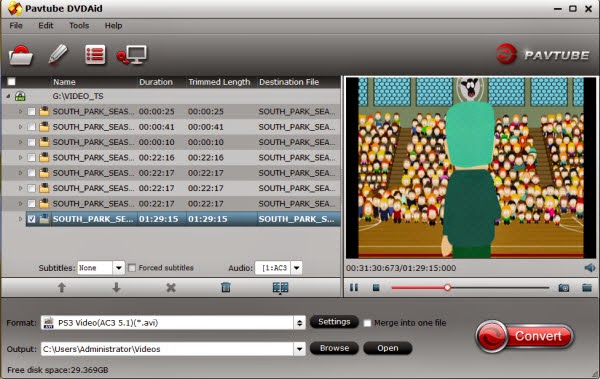The height and width of the screenshot is (379, 600).
Task: Uncheck the title with duration 01:29:15
Action: 31,219
